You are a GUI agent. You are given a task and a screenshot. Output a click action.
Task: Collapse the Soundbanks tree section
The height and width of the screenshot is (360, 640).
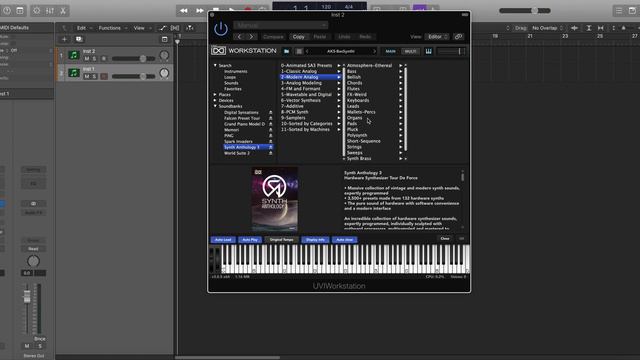click(215, 106)
